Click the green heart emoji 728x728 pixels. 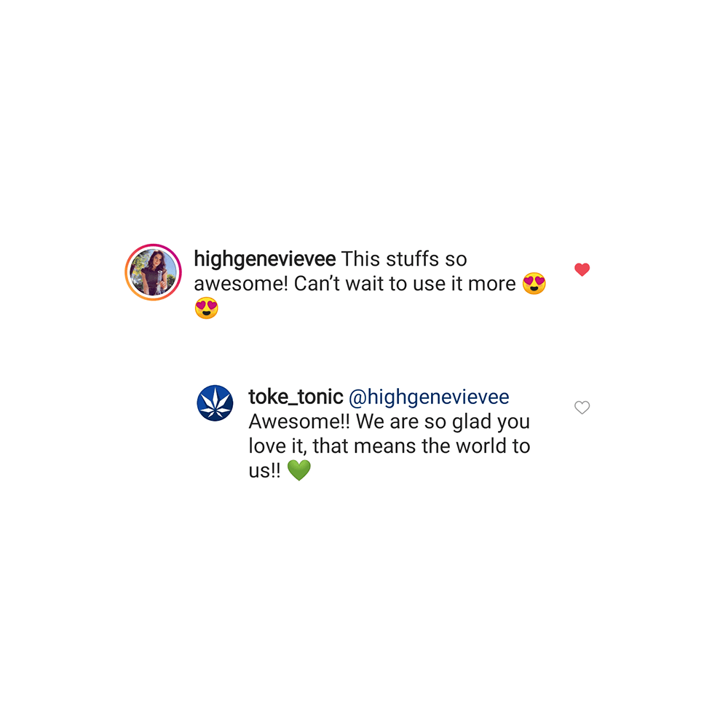click(298, 470)
